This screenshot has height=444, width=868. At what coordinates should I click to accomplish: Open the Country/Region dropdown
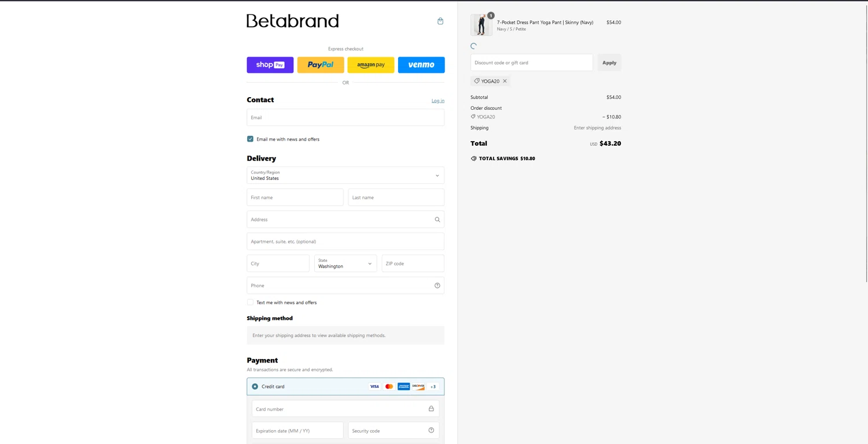coord(345,175)
